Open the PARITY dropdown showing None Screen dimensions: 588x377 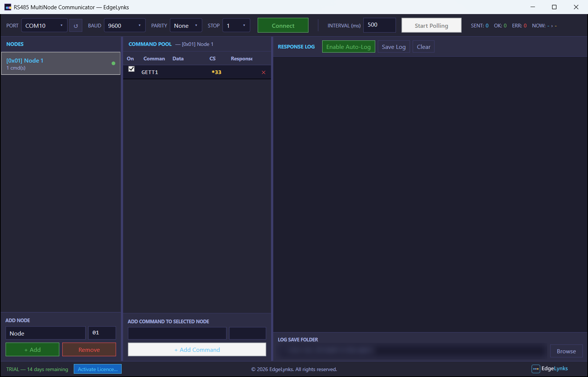[x=186, y=26]
